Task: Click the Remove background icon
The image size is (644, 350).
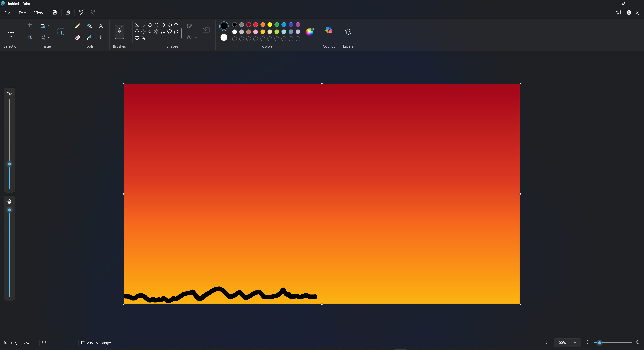Action: click(31, 38)
